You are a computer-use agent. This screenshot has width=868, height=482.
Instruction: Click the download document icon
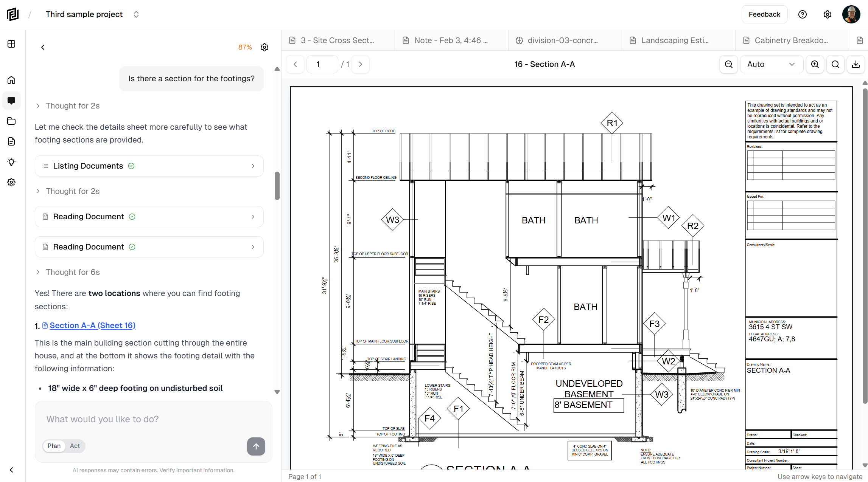(x=856, y=64)
